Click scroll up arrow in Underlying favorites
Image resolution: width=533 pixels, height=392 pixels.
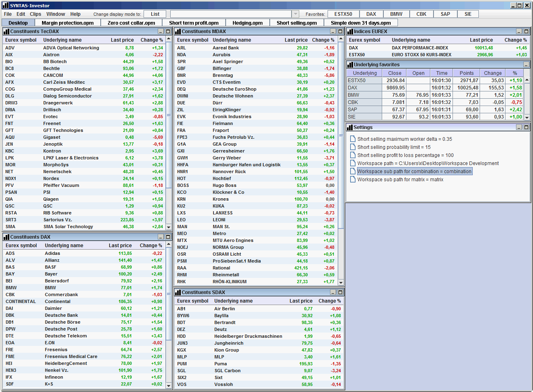click(x=527, y=80)
